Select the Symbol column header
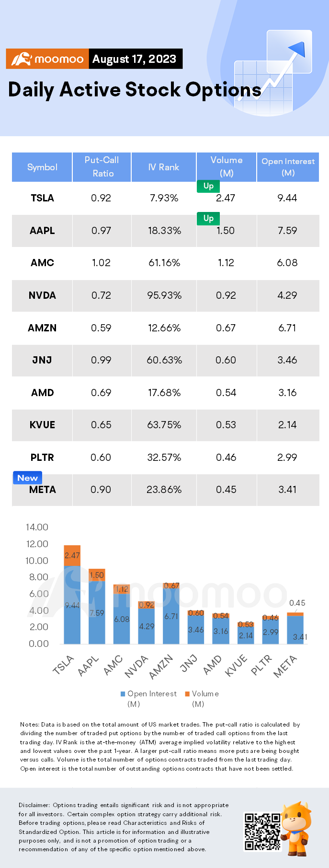Image resolution: width=329 pixels, height=868 pixels. [x=42, y=167]
